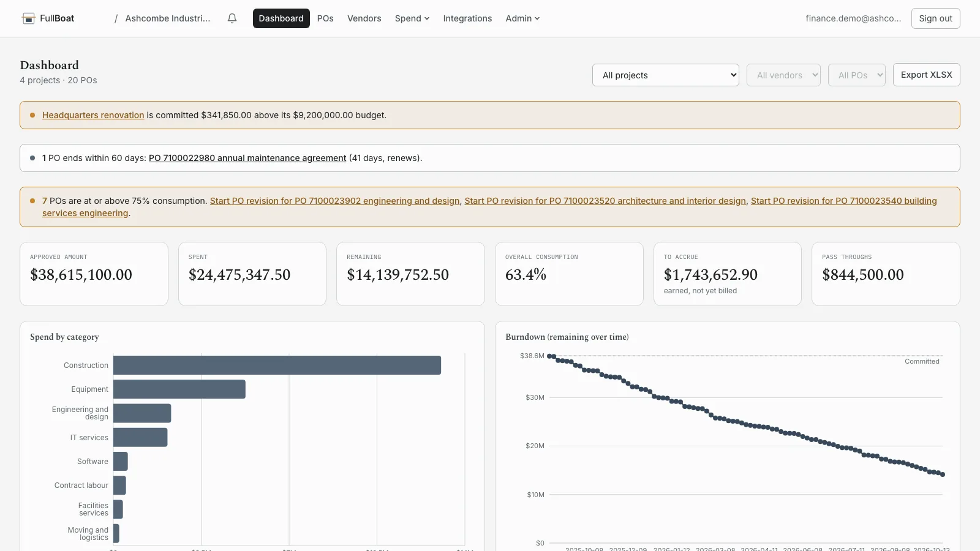
Task: Click the Equipment bar in Spend chart
Action: point(179,389)
